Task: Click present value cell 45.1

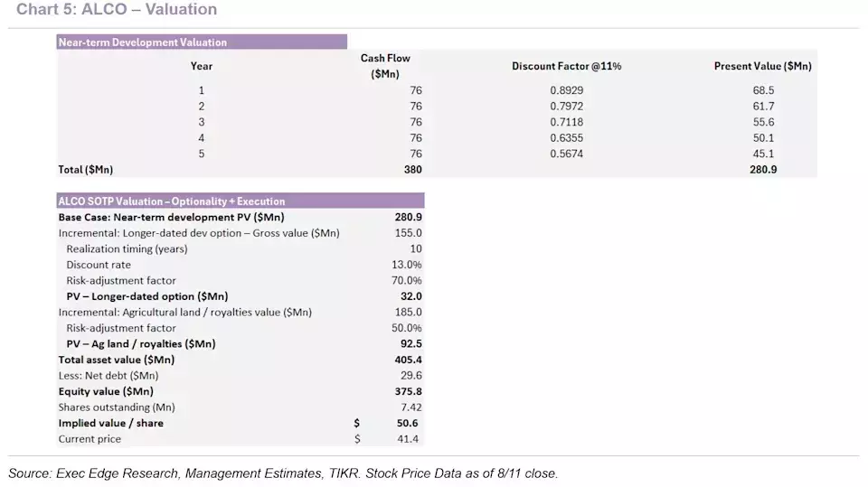Action: point(763,154)
